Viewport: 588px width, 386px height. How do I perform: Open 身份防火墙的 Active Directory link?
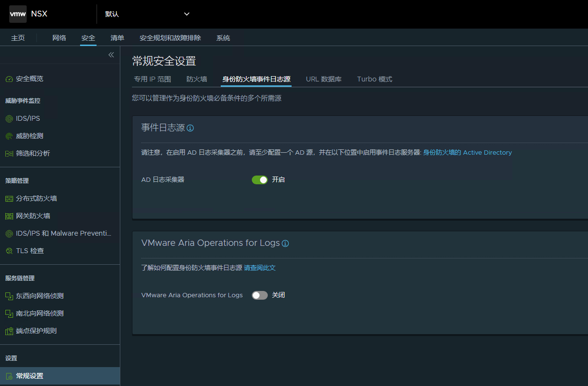[467, 152]
